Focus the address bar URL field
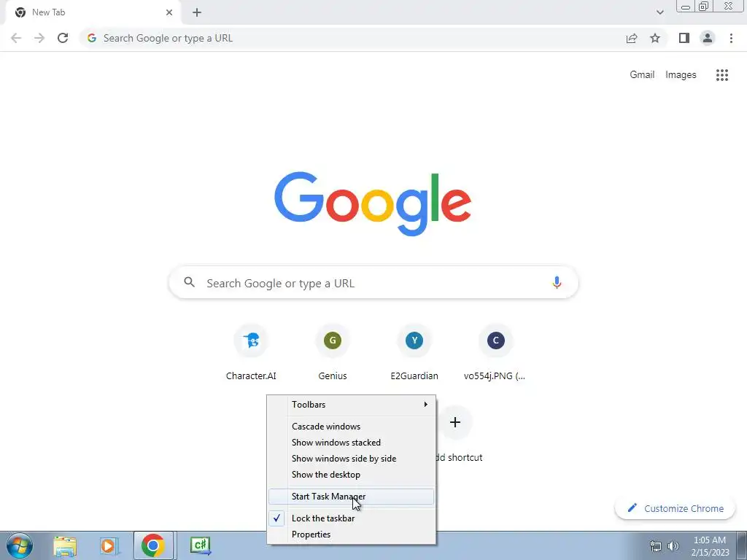Image resolution: width=747 pixels, height=560 pixels. coord(352,38)
